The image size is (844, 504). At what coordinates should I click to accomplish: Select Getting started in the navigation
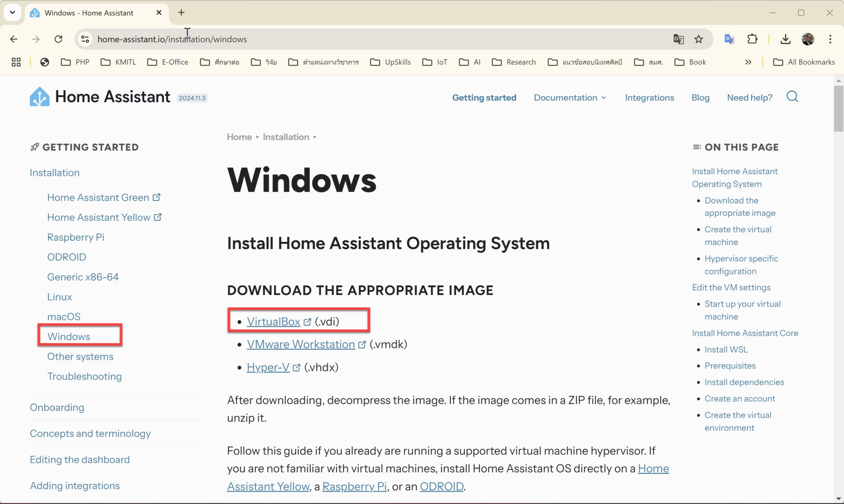pyautogui.click(x=484, y=98)
